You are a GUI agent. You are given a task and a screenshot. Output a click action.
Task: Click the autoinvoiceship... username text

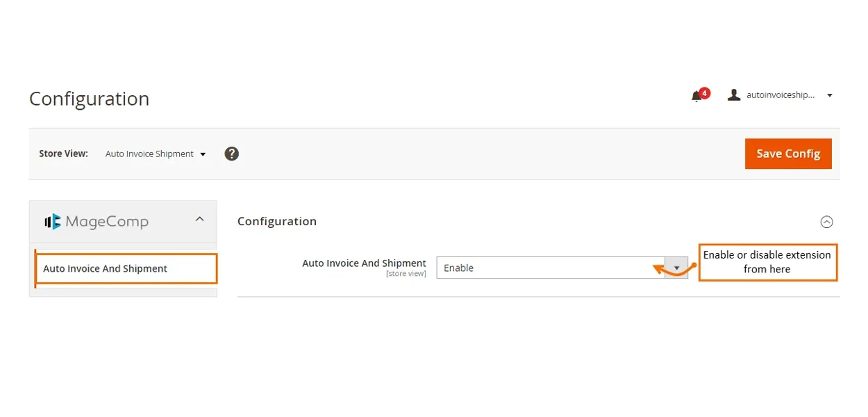point(780,95)
